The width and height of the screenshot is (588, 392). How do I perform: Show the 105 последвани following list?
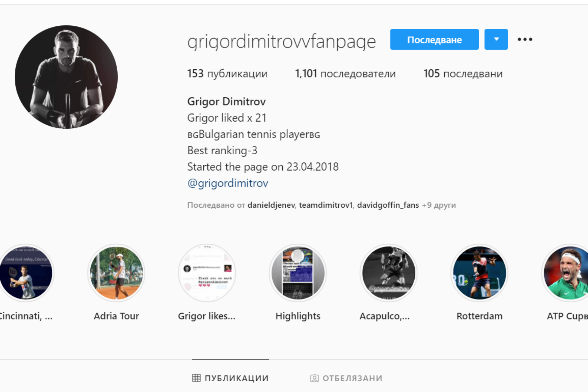[463, 73]
